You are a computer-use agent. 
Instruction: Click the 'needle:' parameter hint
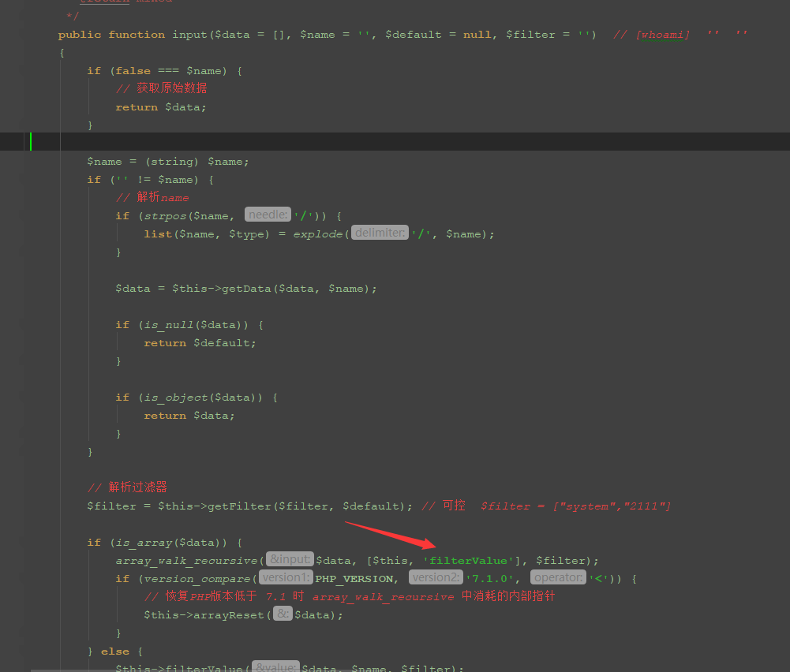pos(268,215)
